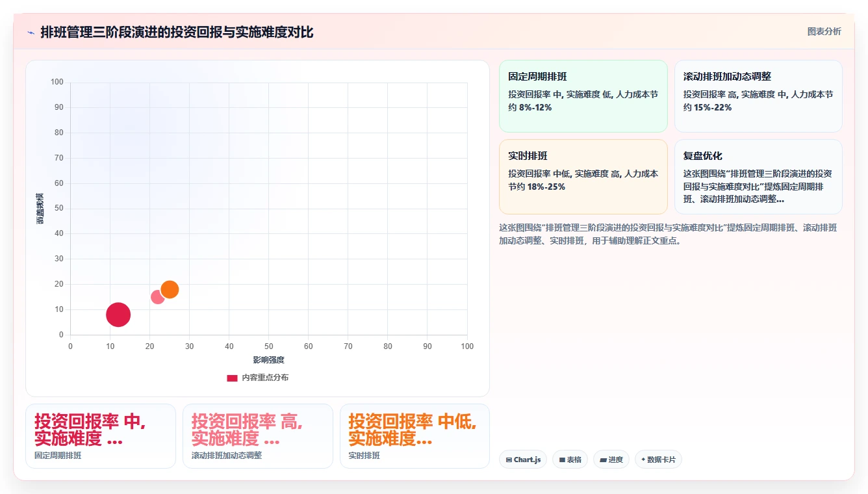Click the orange bubble on chart
Viewport: 868px width, 494px height.
tap(170, 289)
